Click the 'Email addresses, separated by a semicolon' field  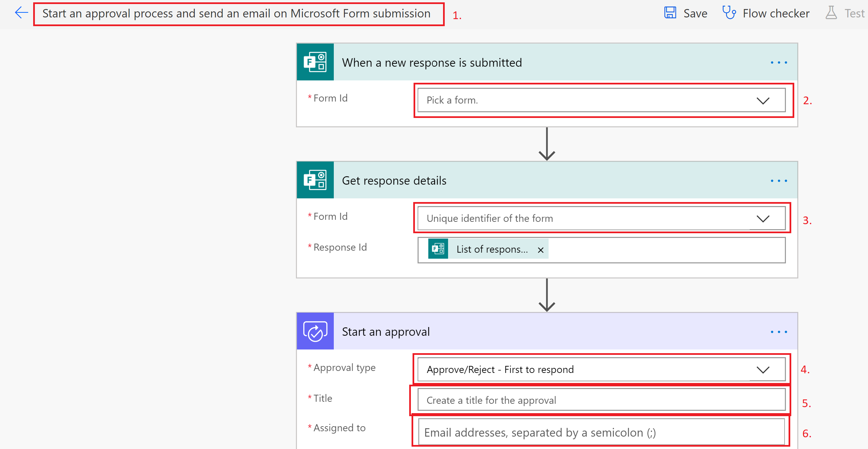pyautogui.click(x=601, y=432)
